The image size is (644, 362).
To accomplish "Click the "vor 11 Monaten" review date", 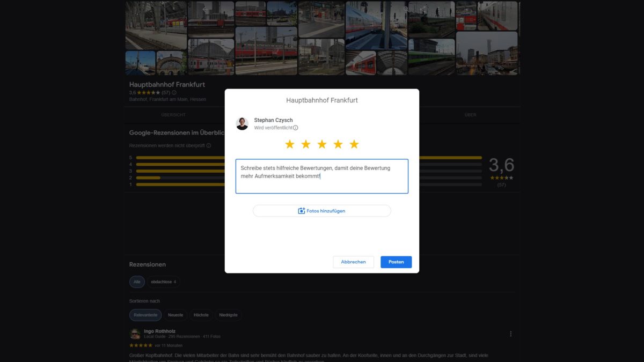I will click(169, 345).
